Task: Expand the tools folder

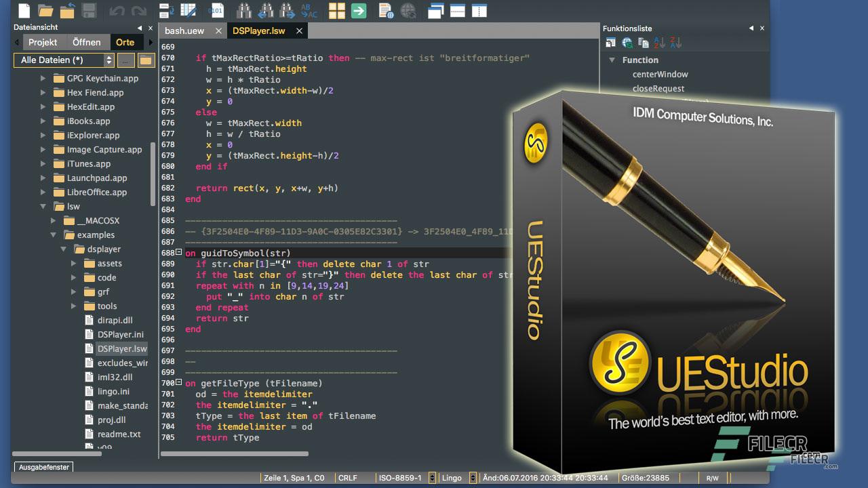Action: coord(74,306)
